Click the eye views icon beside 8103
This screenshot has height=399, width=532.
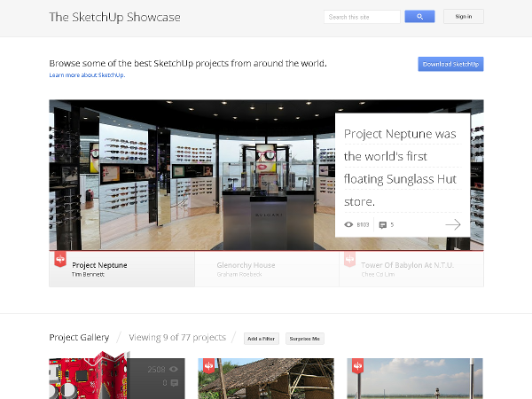(348, 224)
